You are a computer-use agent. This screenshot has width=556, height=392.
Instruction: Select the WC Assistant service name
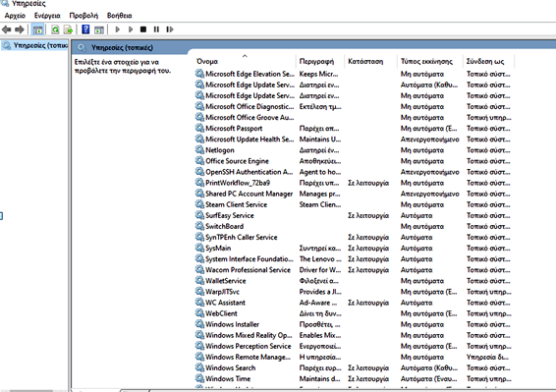tap(225, 303)
